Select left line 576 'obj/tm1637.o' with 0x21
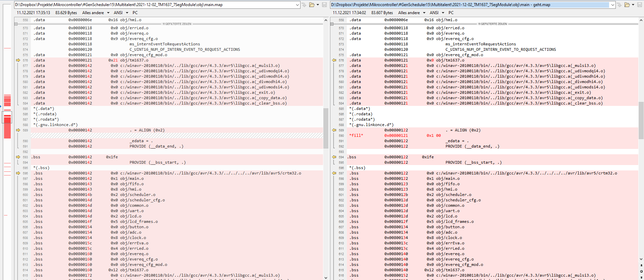 (177, 60)
